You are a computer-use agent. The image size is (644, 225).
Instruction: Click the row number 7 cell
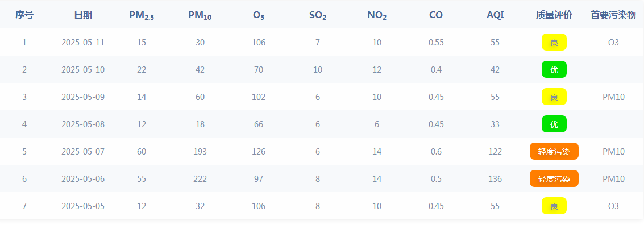click(x=24, y=206)
